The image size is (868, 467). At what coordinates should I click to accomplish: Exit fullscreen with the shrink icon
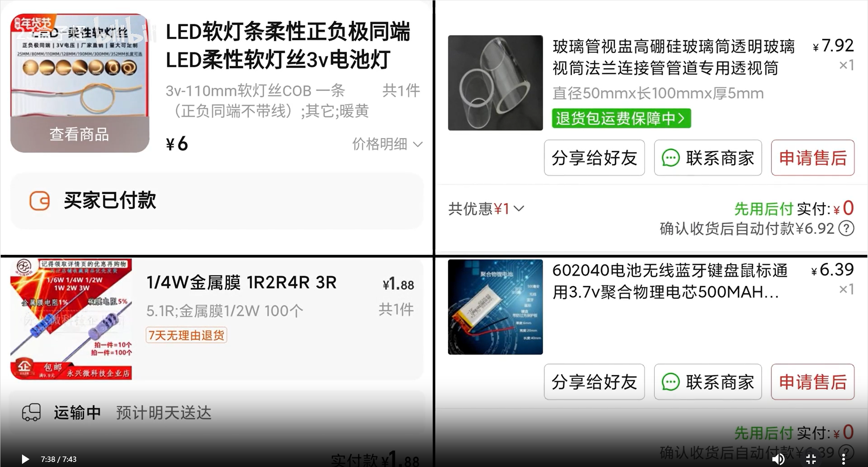click(811, 459)
